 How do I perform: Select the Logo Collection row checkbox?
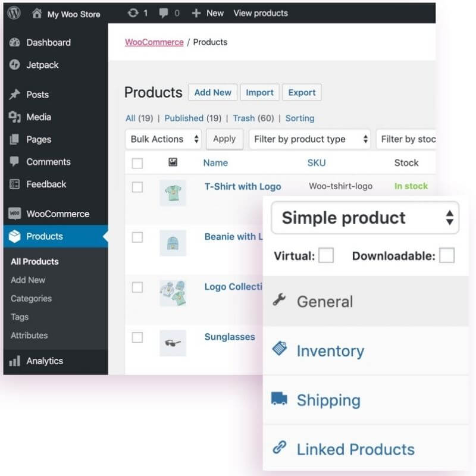point(137,287)
